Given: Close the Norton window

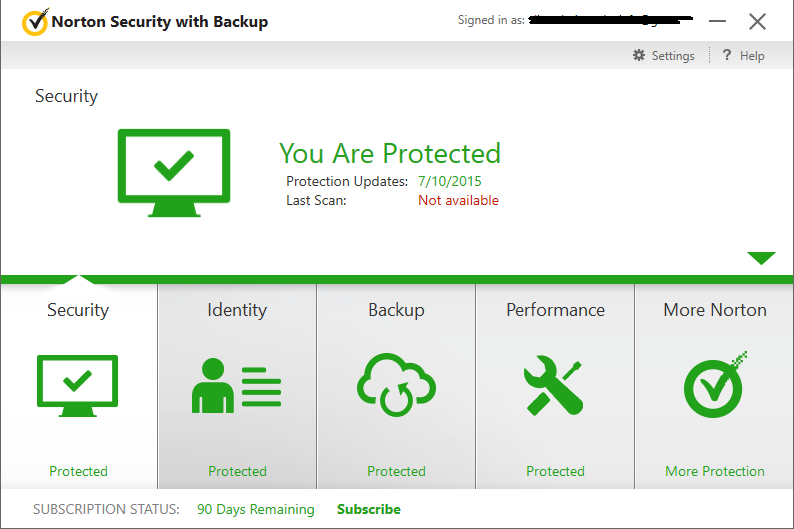Looking at the screenshot, I should coord(757,21).
